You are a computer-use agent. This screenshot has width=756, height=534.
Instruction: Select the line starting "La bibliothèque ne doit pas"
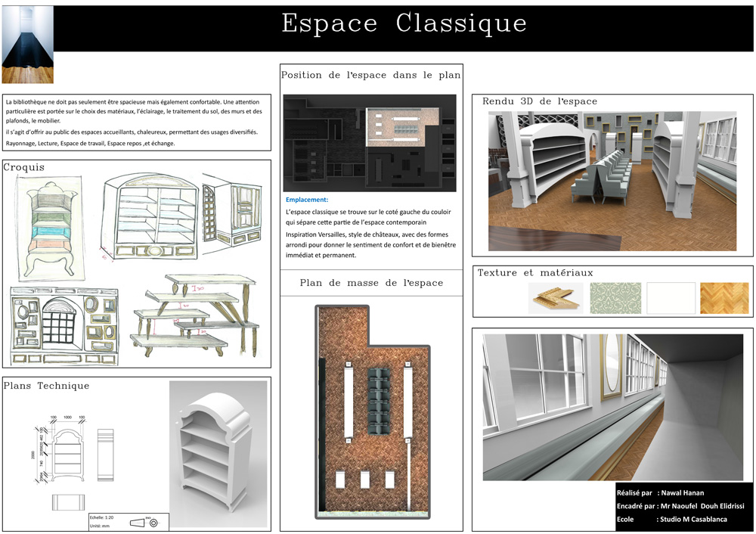coord(132,102)
